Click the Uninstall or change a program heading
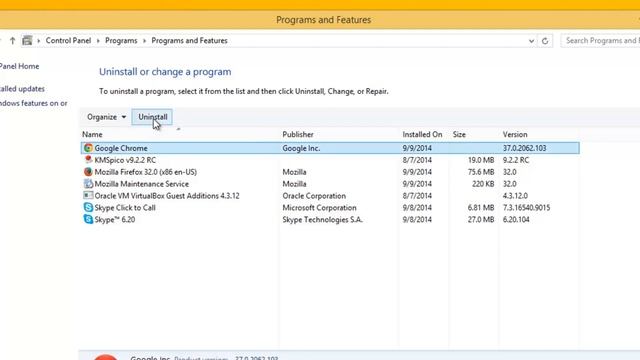The width and height of the screenshot is (640, 360). click(x=165, y=72)
